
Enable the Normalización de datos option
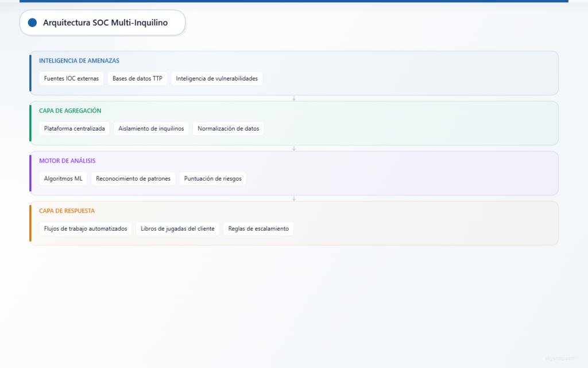point(228,128)
